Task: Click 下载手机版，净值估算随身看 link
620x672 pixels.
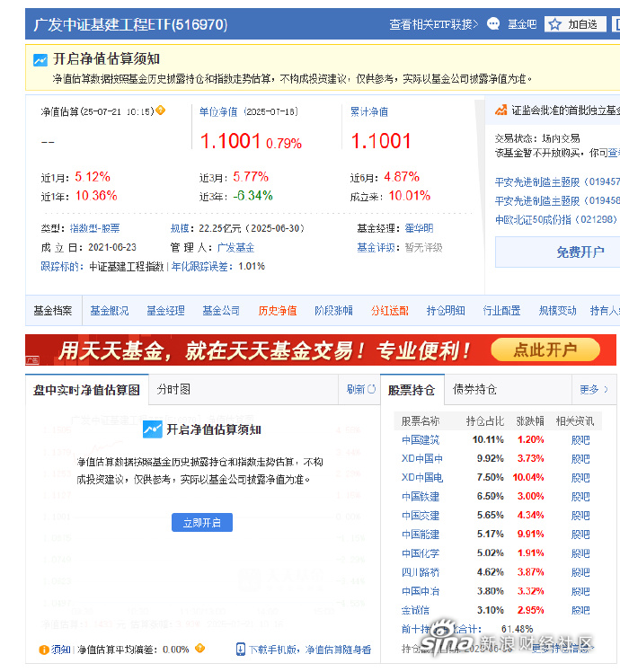Action: pos(310,650)
